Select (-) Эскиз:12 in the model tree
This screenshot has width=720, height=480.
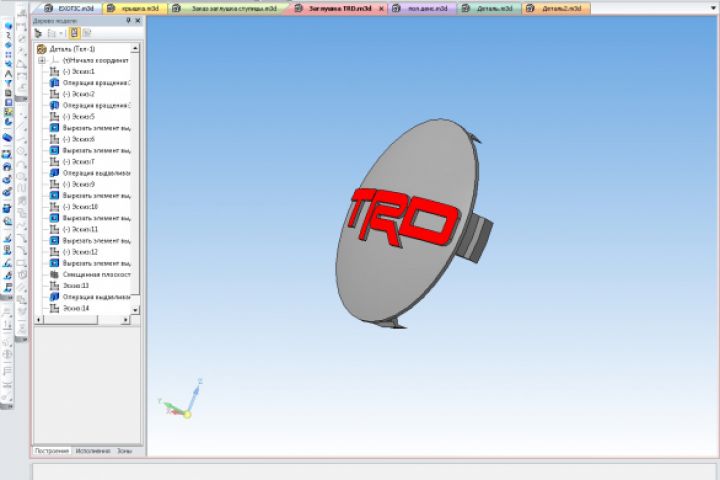(74, 252)
